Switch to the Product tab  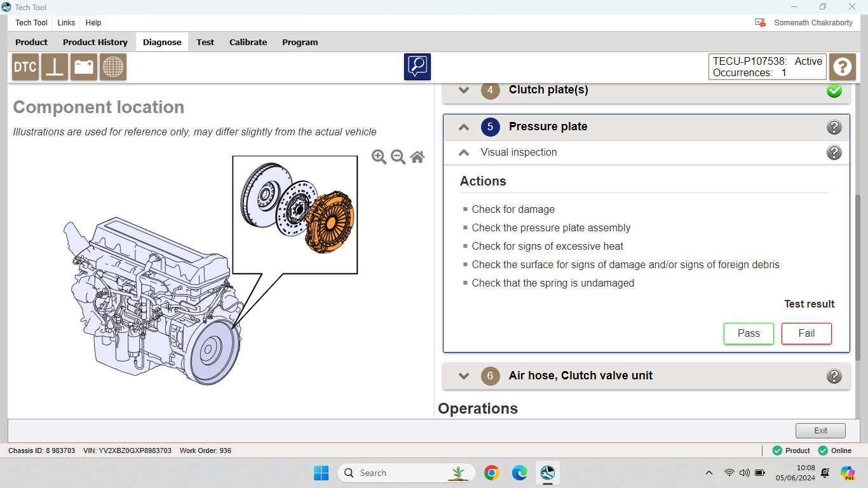[x=32, y=42]
